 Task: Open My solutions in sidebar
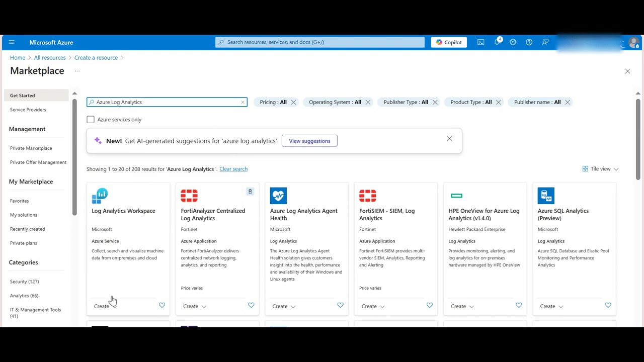(x=24, y=215)
